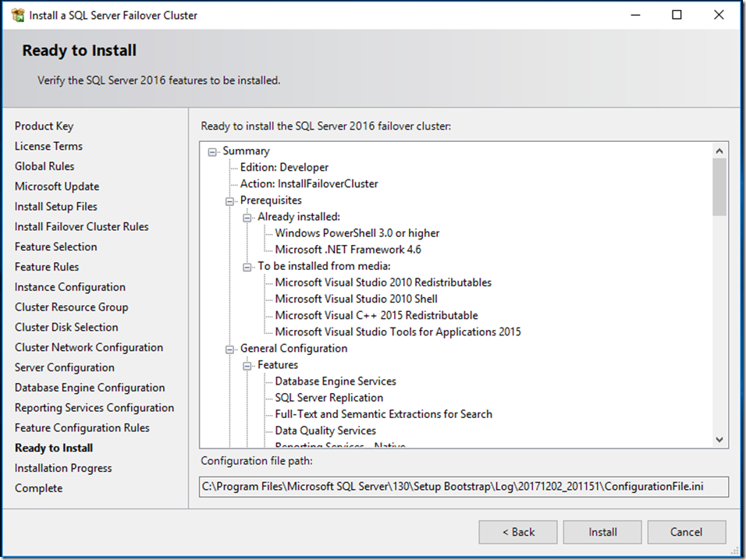This screenshot has width=746, height=560.
Task: Select the Ready to Install step
Action: click(54, 448)
